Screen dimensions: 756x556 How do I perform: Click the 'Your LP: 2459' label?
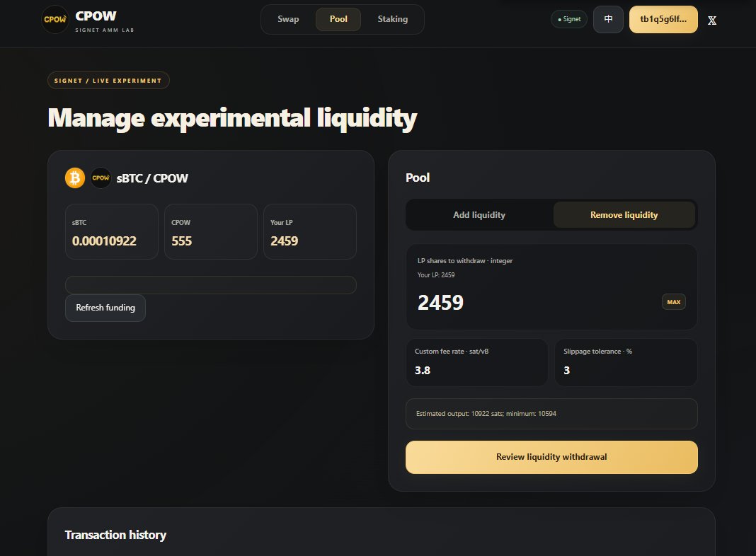pos(436,275)
